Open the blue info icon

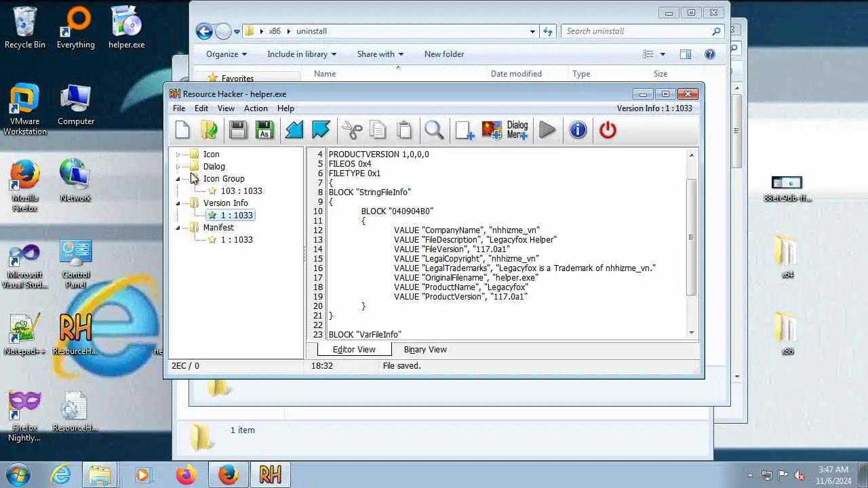point(578,129)
